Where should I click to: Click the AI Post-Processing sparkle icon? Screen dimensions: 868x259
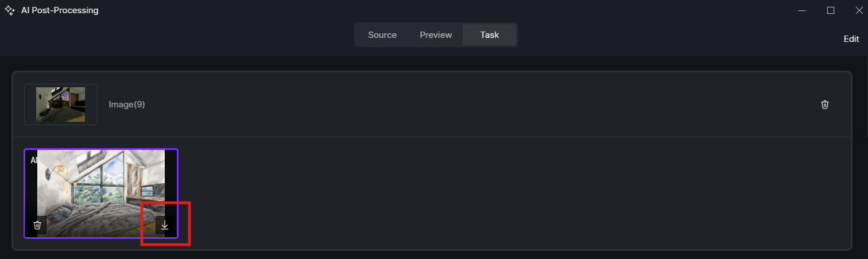click(x=10, y=10)
